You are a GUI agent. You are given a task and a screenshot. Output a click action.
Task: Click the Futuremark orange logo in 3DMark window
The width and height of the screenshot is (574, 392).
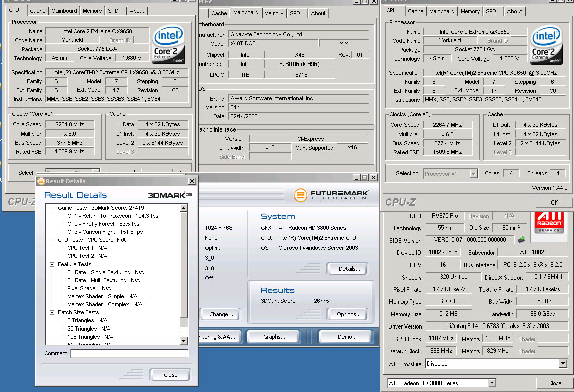click(300, 195)
